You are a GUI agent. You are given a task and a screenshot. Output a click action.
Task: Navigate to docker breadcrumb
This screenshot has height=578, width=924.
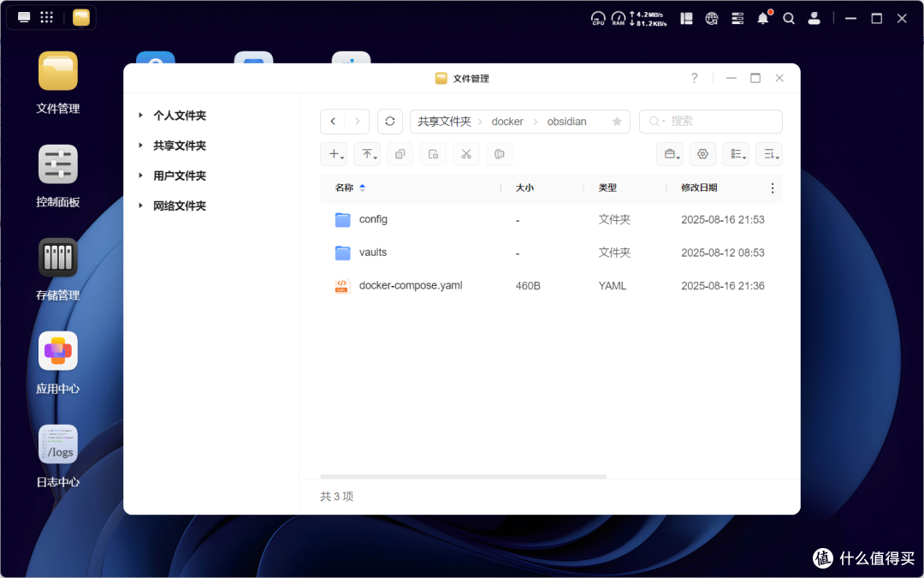pos(507,122)
